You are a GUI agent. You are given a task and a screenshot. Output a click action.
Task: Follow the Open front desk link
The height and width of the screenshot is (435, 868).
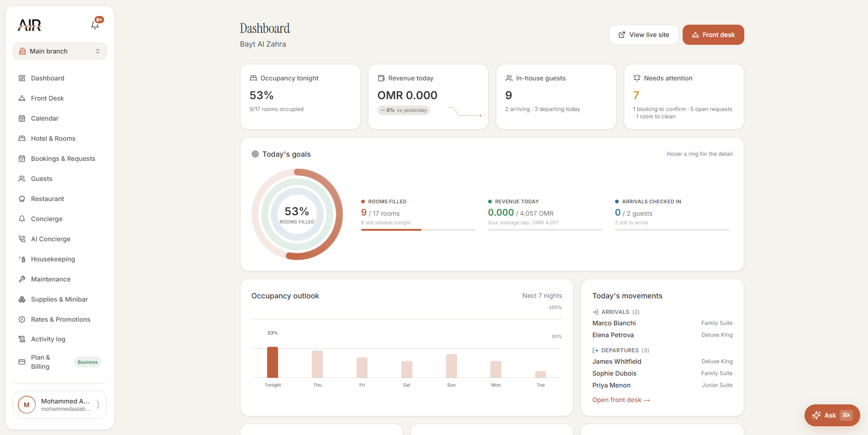pyautogui.click(x=621, y=400)
